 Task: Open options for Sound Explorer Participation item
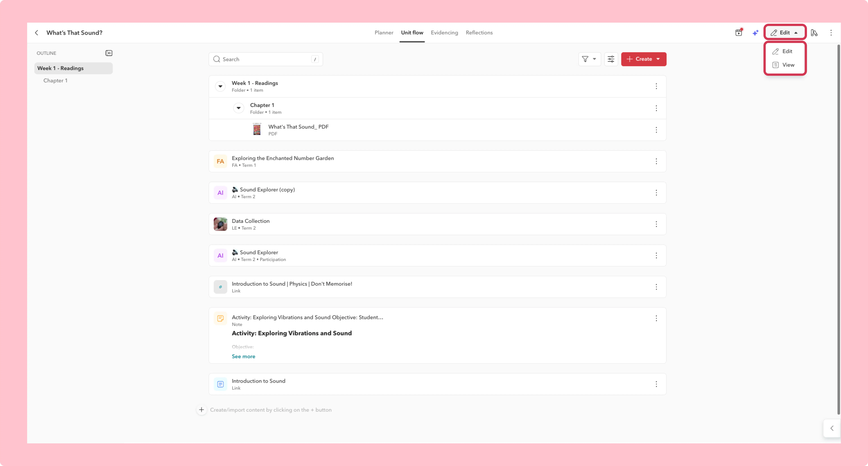tap(656, 256)
